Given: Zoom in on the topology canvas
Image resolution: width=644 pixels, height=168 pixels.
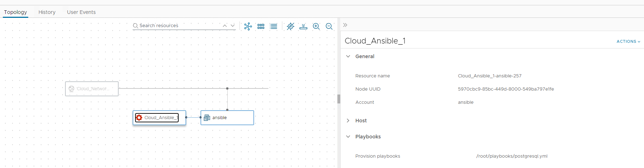Looking at the screenshot, I should (x=316, y=26).
